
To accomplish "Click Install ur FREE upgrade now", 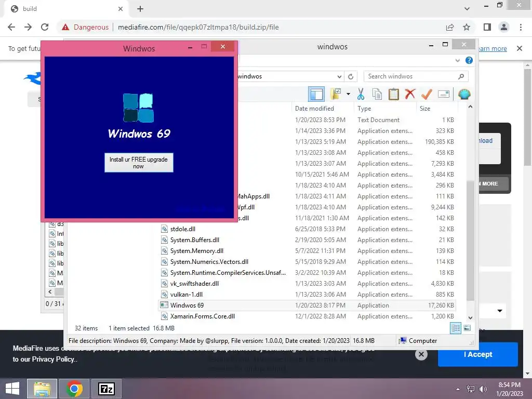I will [139, 163].
